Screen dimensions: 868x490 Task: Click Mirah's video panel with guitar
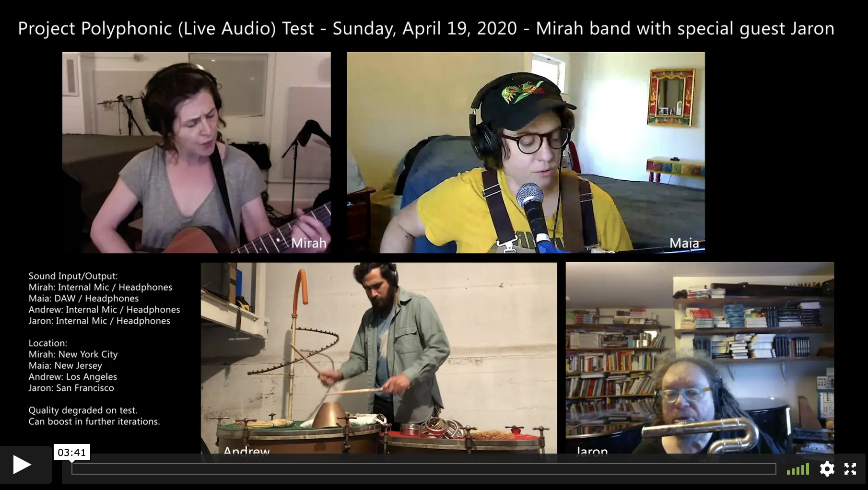coord(197,152)
